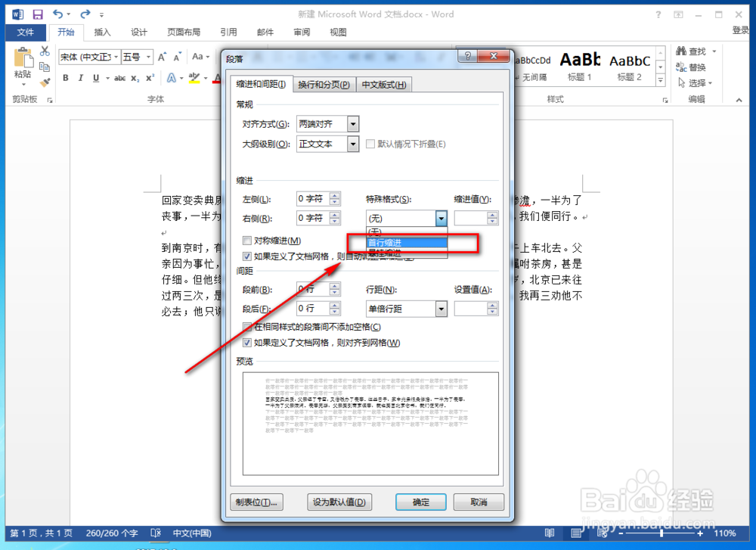Open the font size dropdown 五号
Screen dimensions: 756x550
point(148,57)
